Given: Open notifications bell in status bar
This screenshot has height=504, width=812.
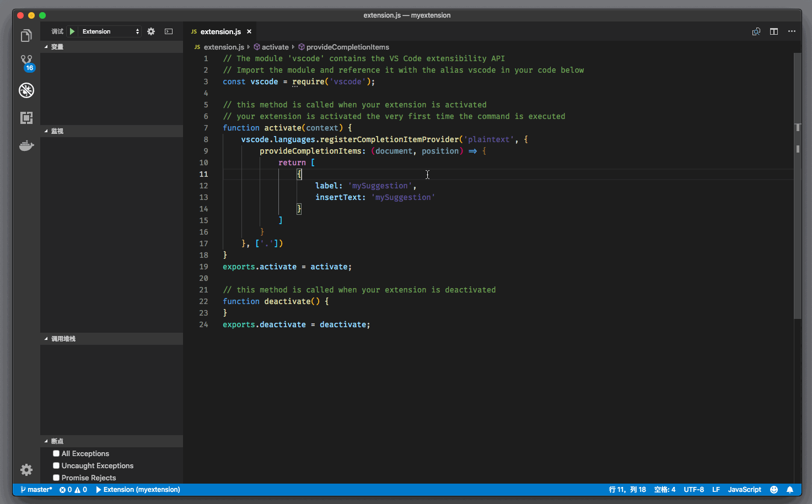Looking at the screenshot, I should click(790, 490).
